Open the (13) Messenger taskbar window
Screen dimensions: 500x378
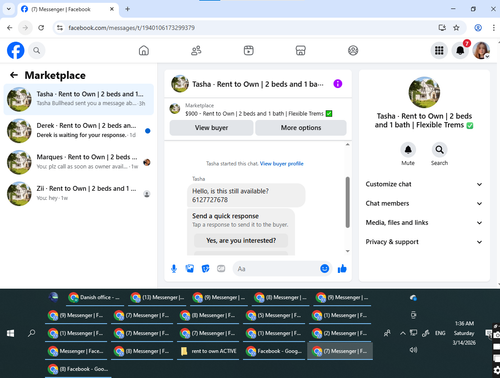(157, 297)
